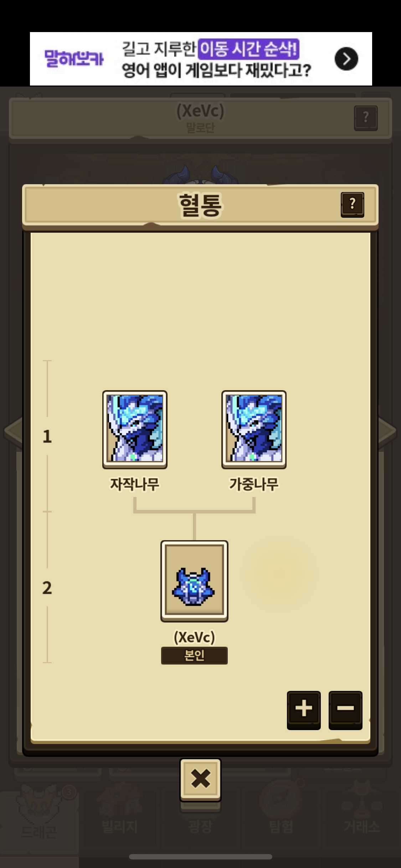
Task: Close lineage popup with the X button
Action: coord(200,780)
